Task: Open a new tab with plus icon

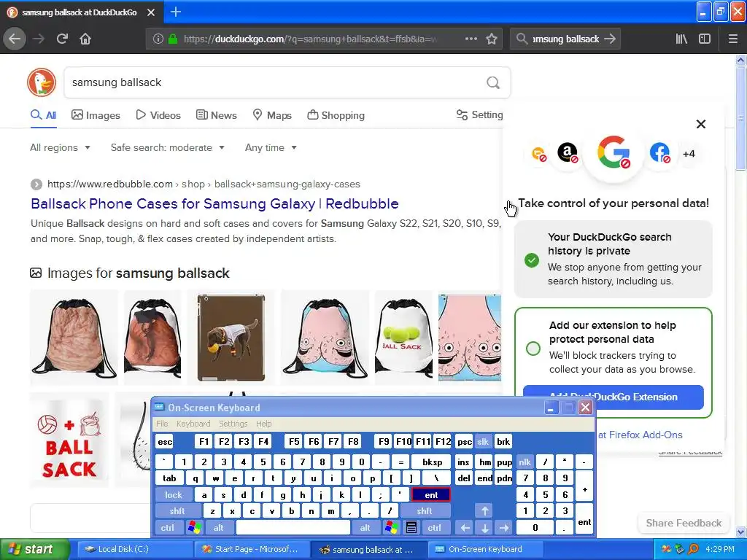Action: (176, 12)
